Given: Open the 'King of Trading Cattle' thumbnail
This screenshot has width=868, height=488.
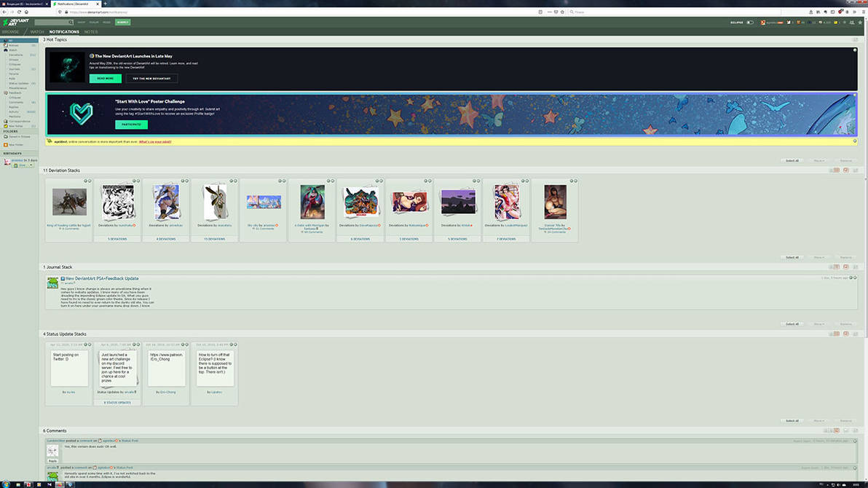Looking at the screenshot, I should [69, 202].
